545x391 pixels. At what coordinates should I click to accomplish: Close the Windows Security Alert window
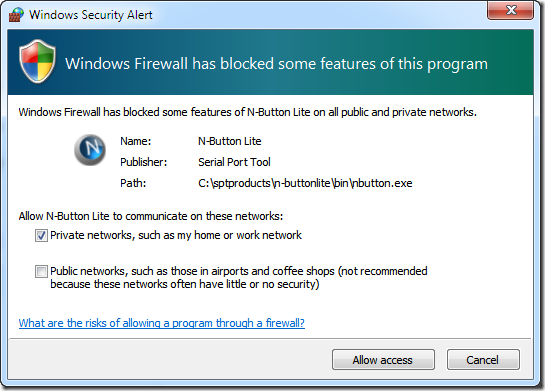point(510,10)
